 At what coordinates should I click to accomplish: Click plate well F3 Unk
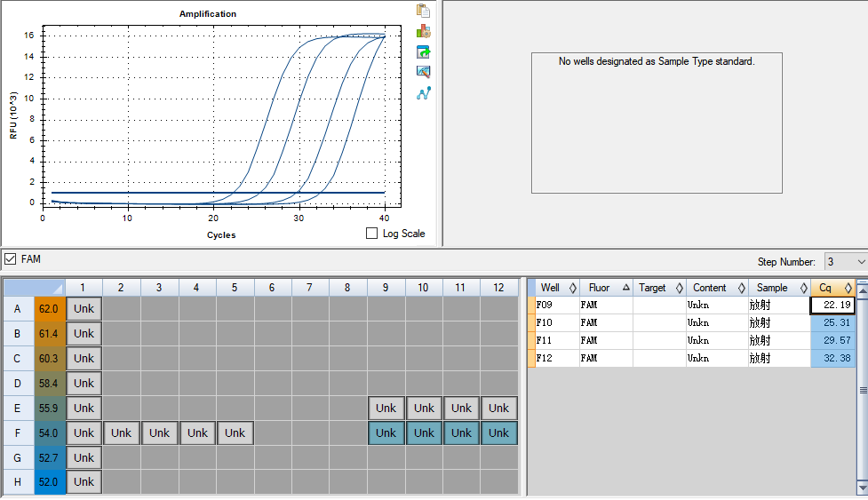pos(159,433)
